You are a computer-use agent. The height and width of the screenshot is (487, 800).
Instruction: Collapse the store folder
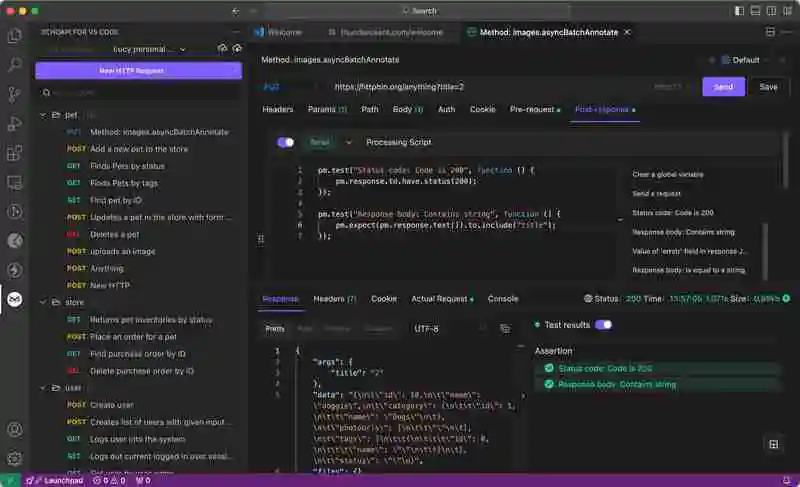(x=43, y=302)
